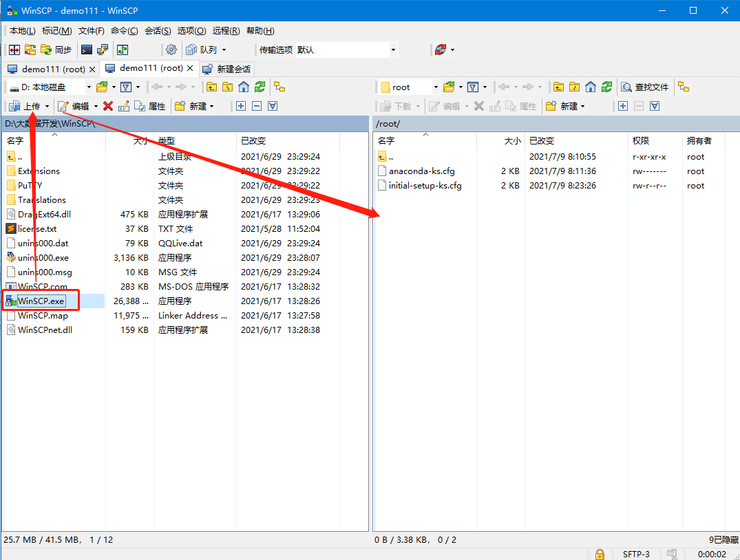
Task: Open preferences gear icon
Action: tap(171, 50)
